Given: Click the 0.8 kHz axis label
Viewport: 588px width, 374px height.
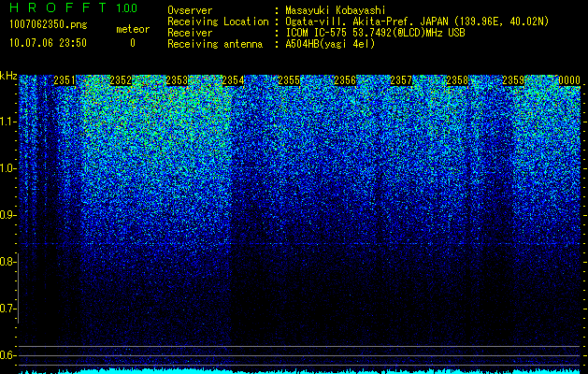Looking at the screenshot, I should click(x=7, y=262).
